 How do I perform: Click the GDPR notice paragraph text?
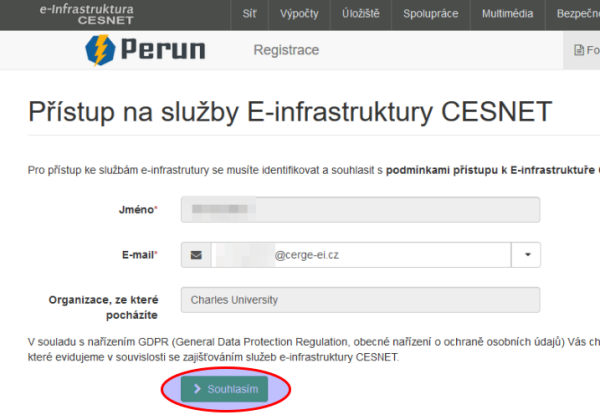click(x=300, y=349)
